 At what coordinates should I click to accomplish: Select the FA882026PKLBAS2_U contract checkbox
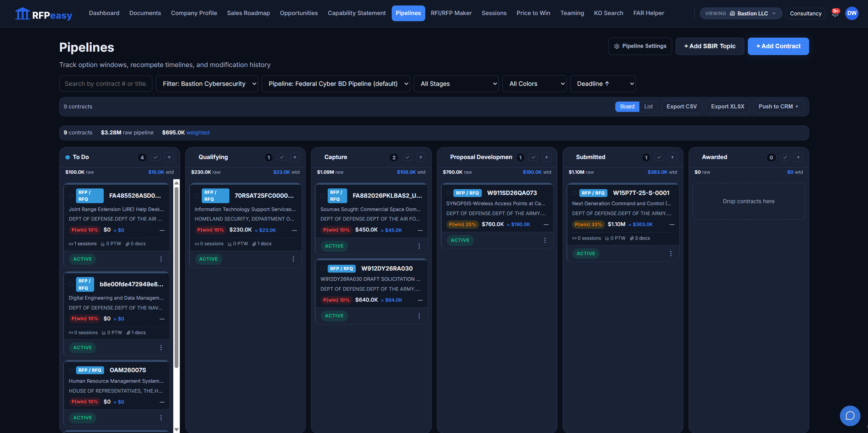tap(323, 196)
